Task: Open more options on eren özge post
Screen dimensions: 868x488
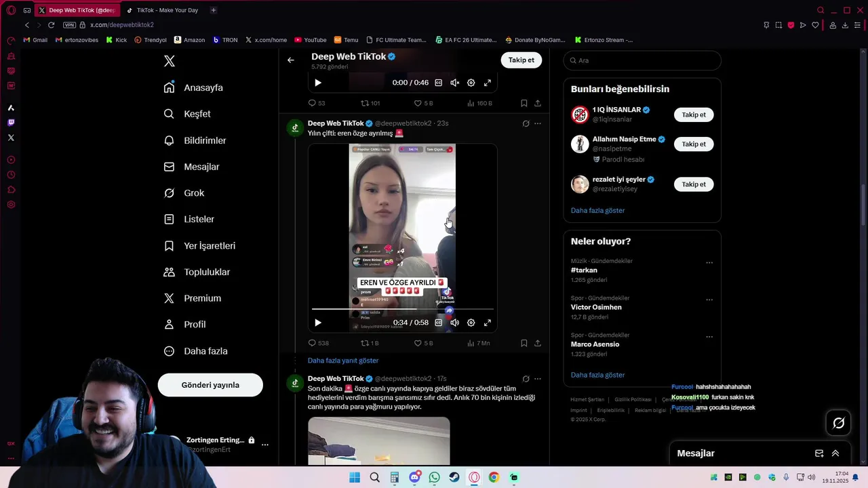Action: 538,123
